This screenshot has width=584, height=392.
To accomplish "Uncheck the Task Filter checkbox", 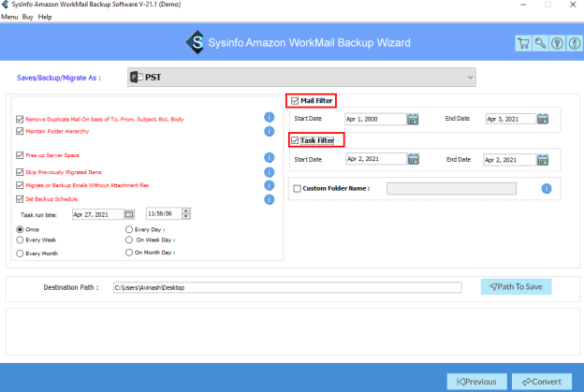I will pyautogui.click(x=295, y=140).
